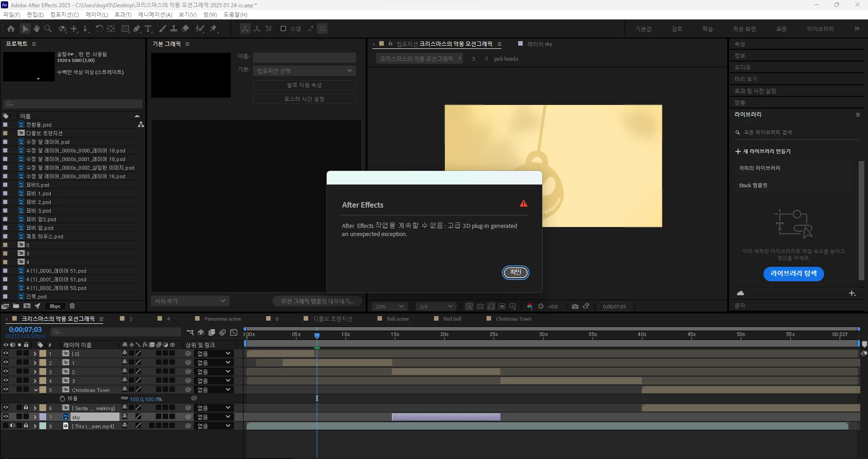Open parent dropdown for layer 2
868x459 pixels.
point(214,362)
